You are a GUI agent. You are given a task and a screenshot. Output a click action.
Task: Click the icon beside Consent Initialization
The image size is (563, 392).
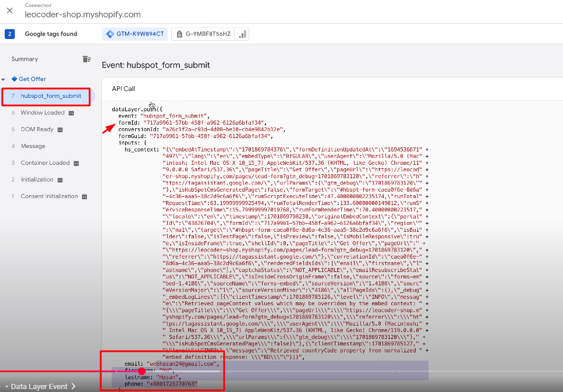coord(84,196)
